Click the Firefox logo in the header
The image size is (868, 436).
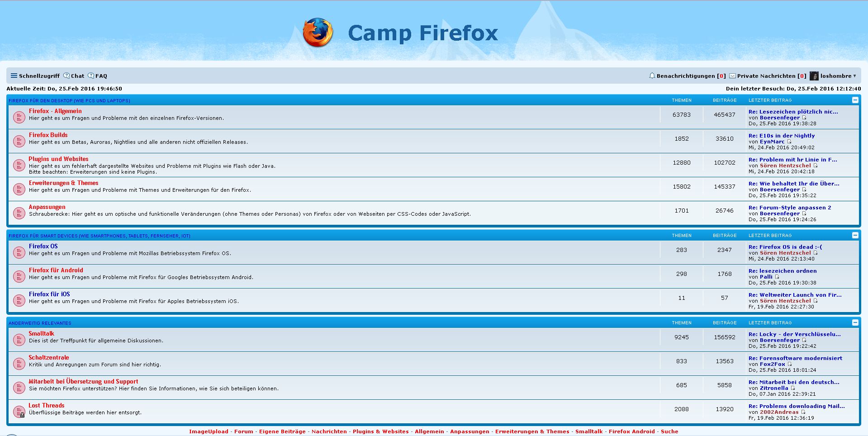pos(318,33)
